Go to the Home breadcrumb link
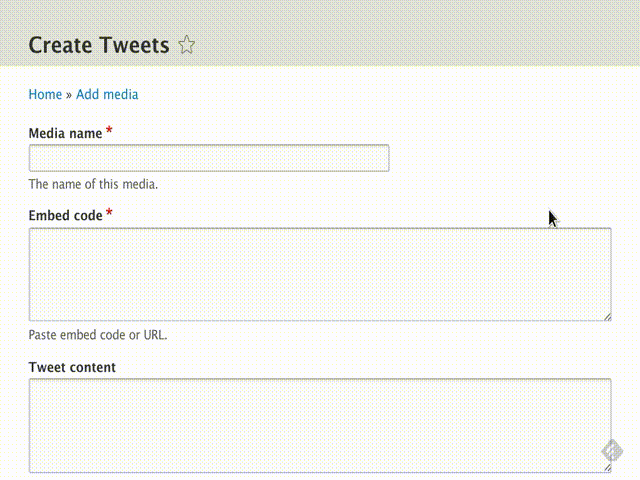 45,94
